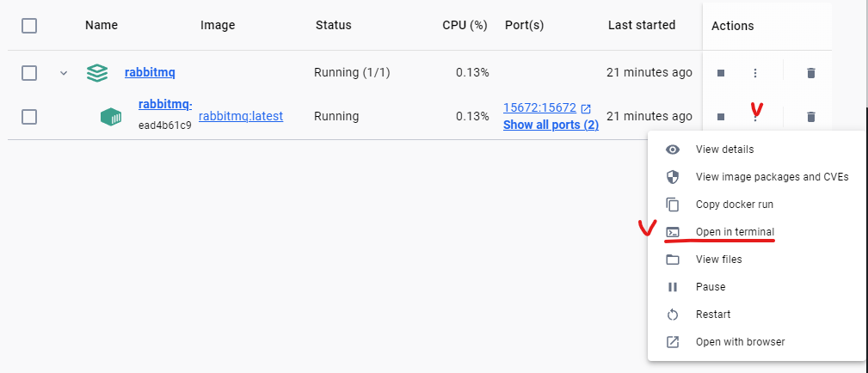The width and height of the screenshot is (868, 373).
Task: Stop the rabbitmq:latest container
Action: tap(721, 116)
